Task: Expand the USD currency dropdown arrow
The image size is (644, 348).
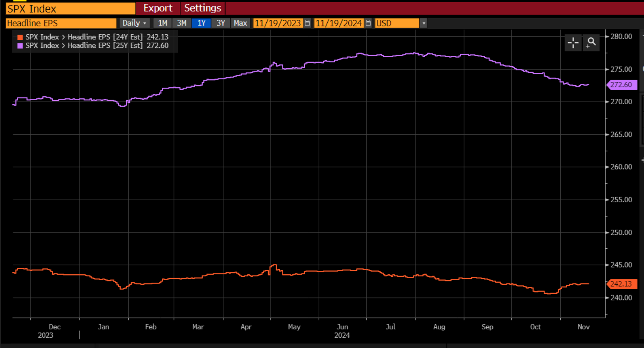Action: (423, 23)
